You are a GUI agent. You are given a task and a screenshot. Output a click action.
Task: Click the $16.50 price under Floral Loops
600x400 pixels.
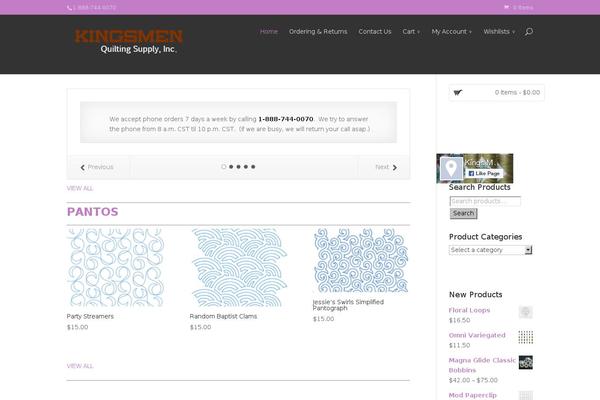click(x=459, y=320)
